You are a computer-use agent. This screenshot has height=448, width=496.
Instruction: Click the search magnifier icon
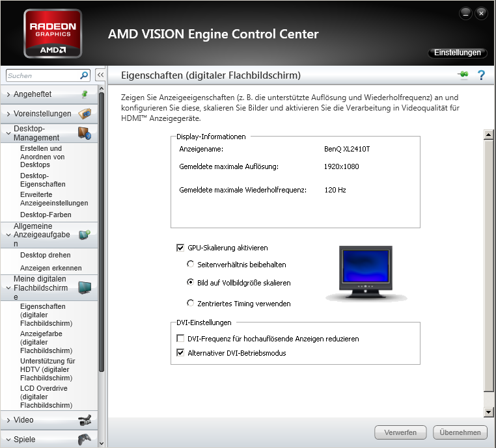(84, 75)
